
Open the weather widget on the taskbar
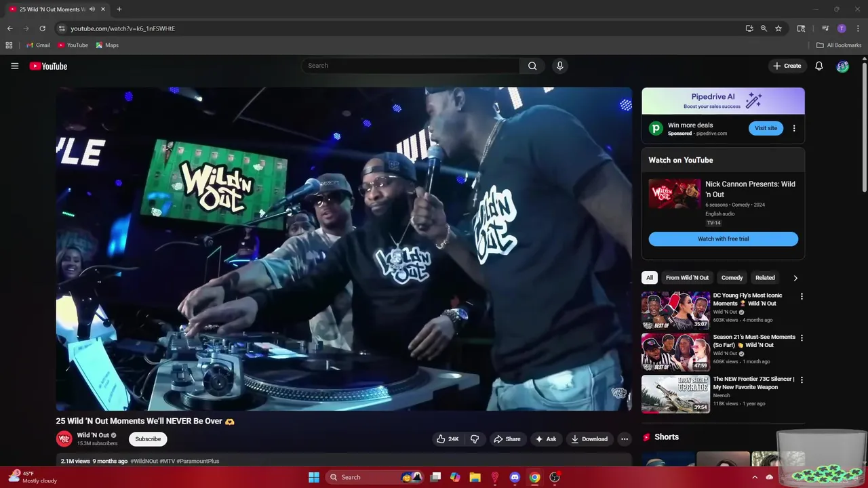coord(33,477)
